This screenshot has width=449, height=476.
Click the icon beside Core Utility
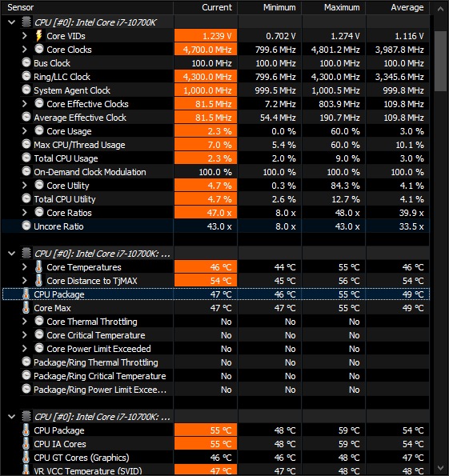point(39,185)
